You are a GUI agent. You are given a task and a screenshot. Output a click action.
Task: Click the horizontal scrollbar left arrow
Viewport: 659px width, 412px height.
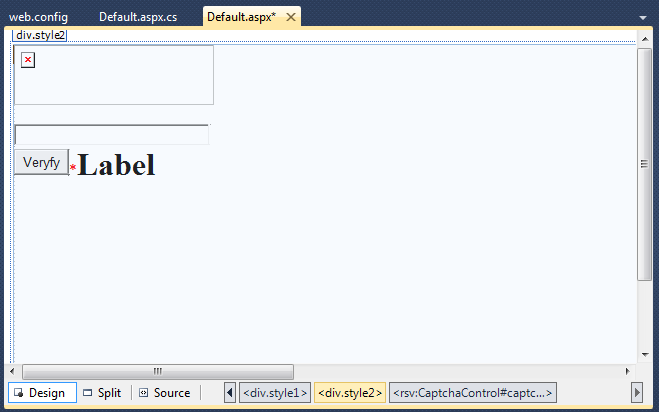click(x=12, y=371)
